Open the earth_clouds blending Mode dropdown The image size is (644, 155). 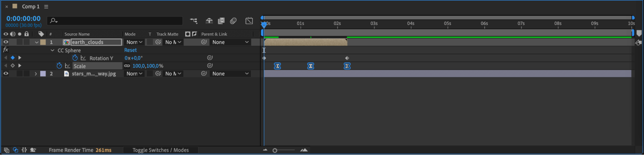[134, 42]
